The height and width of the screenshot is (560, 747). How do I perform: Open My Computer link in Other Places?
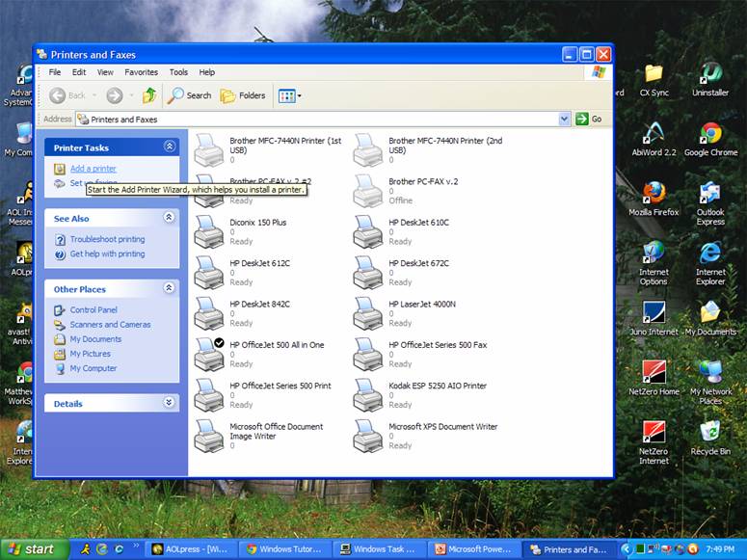click(93, 368)
